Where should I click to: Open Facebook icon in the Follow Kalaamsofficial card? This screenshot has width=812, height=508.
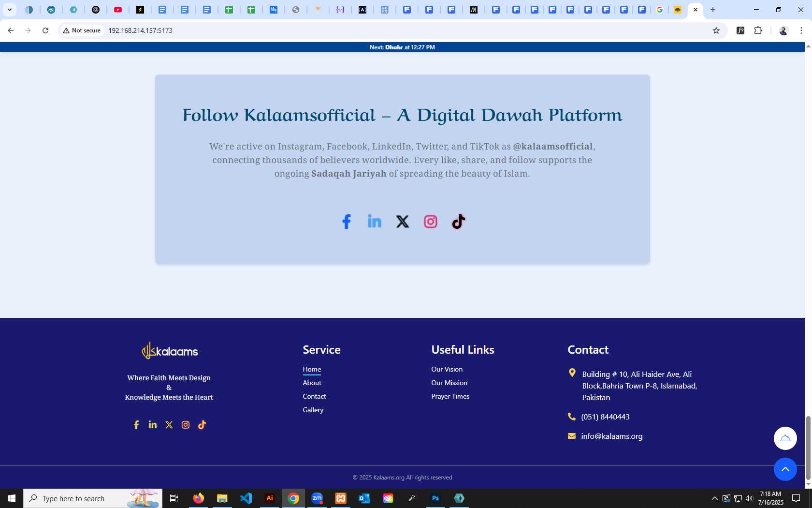click(x=347, y=222)
